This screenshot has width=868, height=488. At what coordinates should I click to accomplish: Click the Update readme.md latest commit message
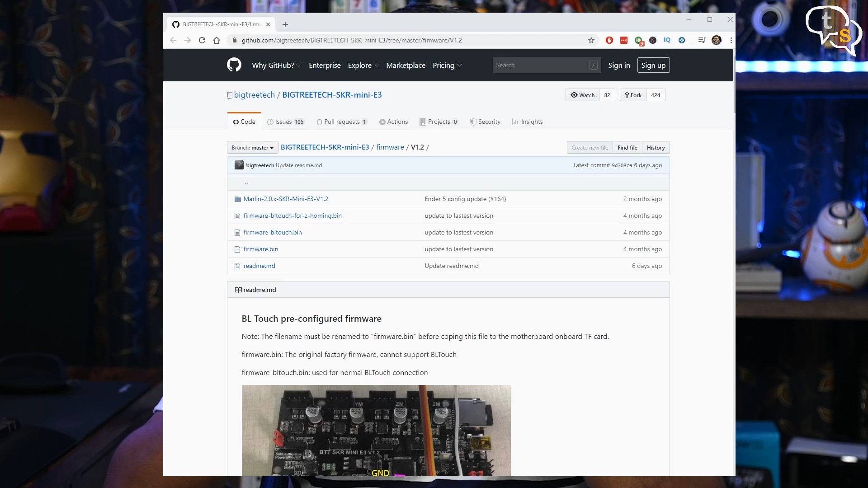tap(298, 165)
